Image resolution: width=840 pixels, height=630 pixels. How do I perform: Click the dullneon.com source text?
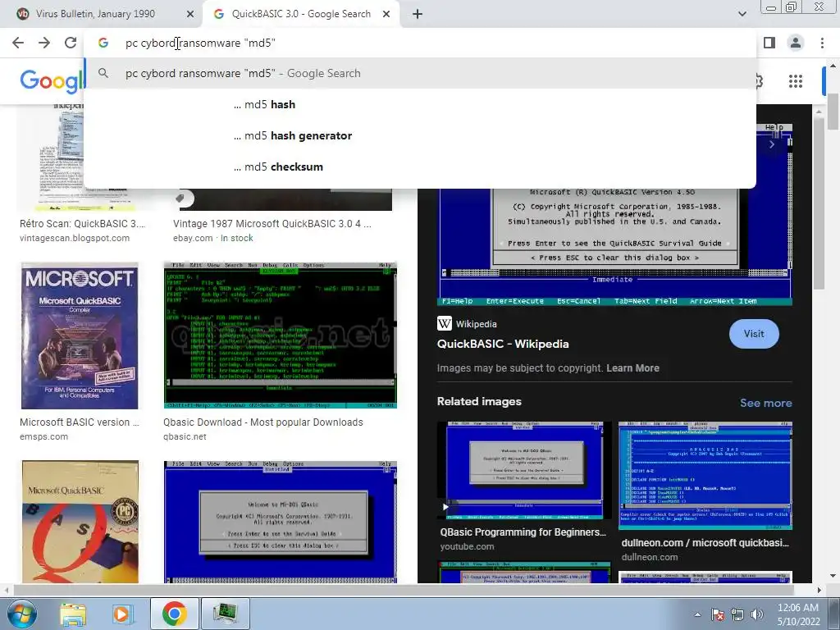point(650,557)
